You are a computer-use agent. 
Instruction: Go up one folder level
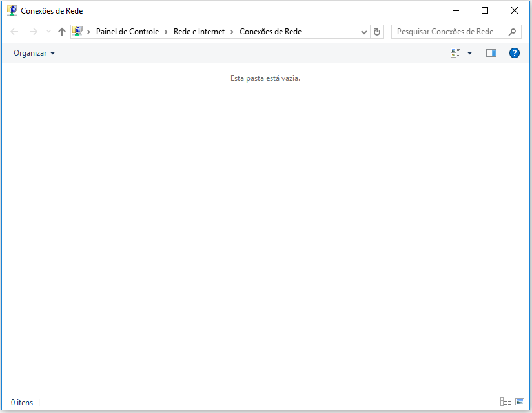(x=62, y=32)
